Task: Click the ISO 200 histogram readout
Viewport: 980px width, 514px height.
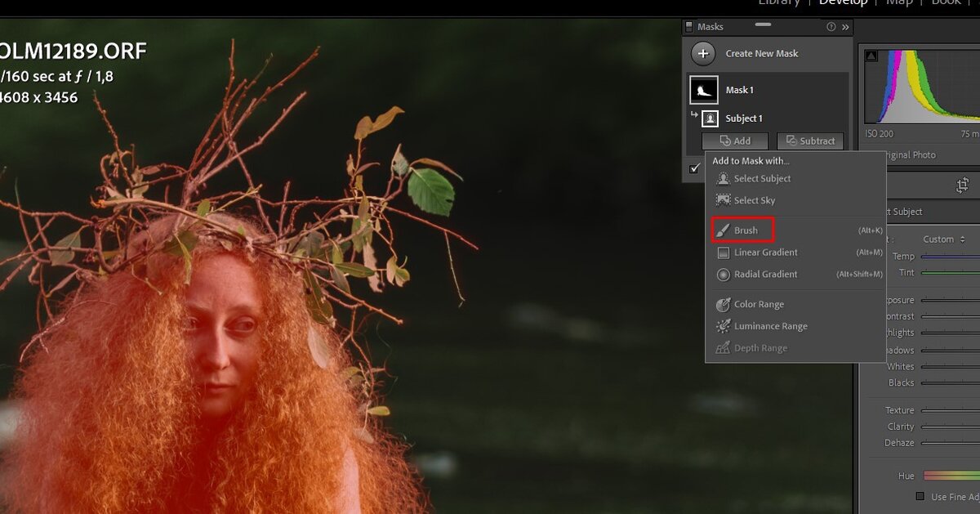Action: click(x=879, y=134)
